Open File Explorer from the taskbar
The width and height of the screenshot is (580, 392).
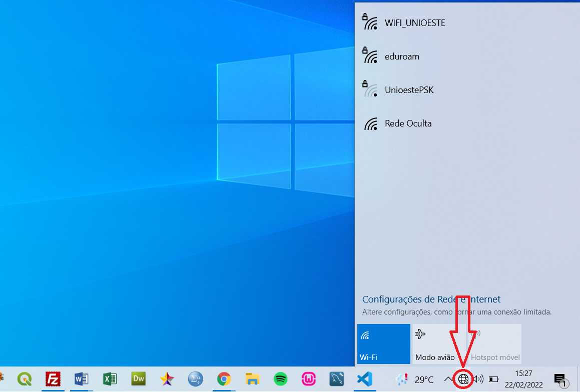(x=252, y=379)
